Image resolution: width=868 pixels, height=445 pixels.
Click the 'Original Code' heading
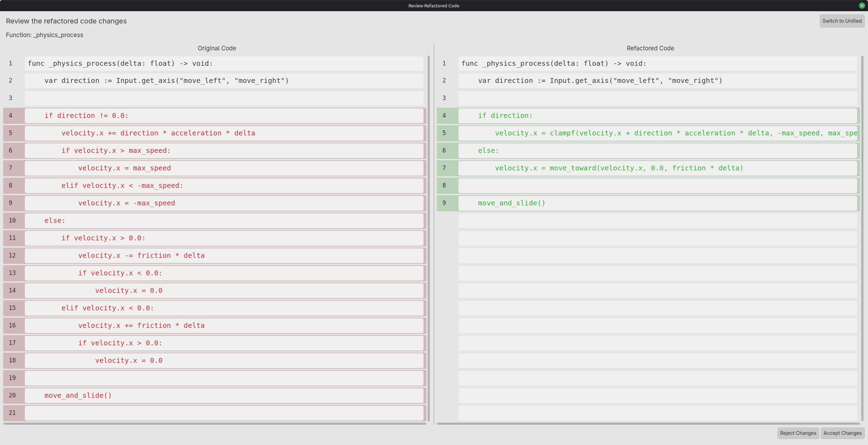(217, 48)
